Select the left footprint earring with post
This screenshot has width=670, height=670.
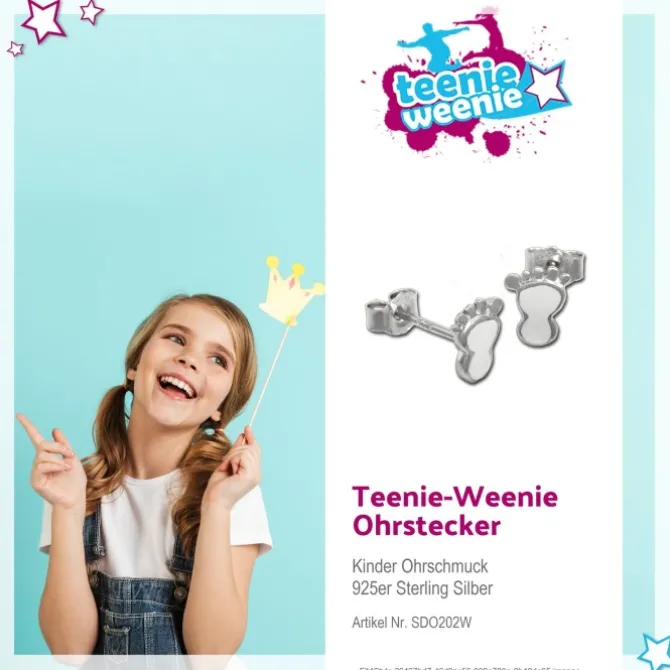pyautogui.click(x=435, y=335)
